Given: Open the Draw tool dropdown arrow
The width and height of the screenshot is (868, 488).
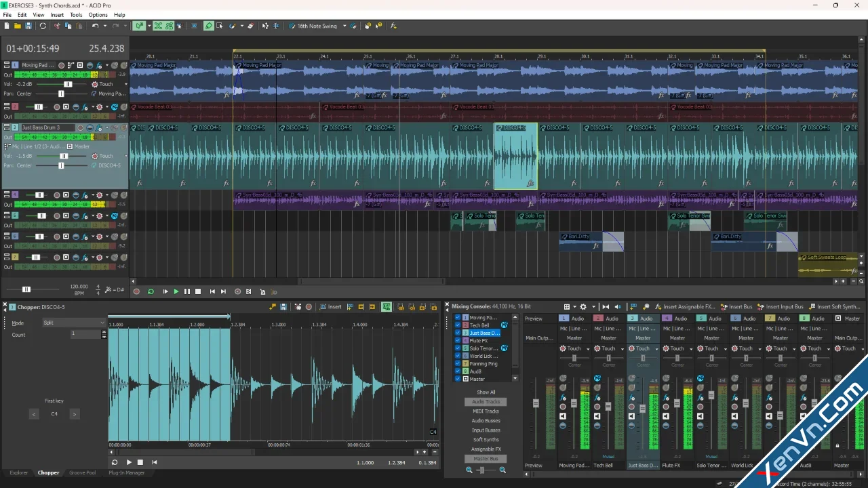Looking at the screenshot, I should pyautogui.click(x=242, y=26).
